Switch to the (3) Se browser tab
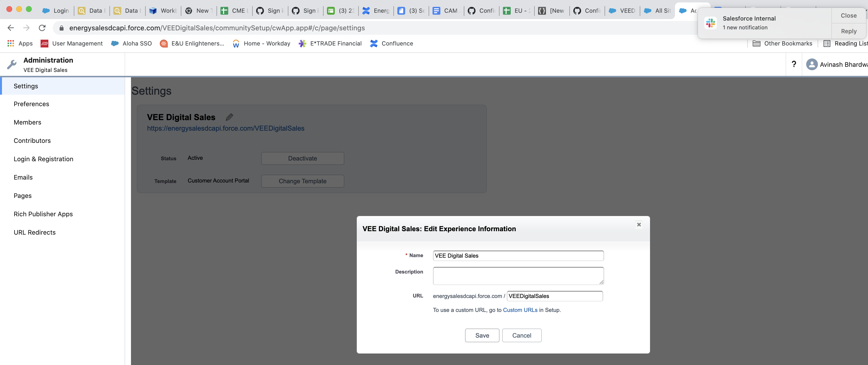 (412, 11)
